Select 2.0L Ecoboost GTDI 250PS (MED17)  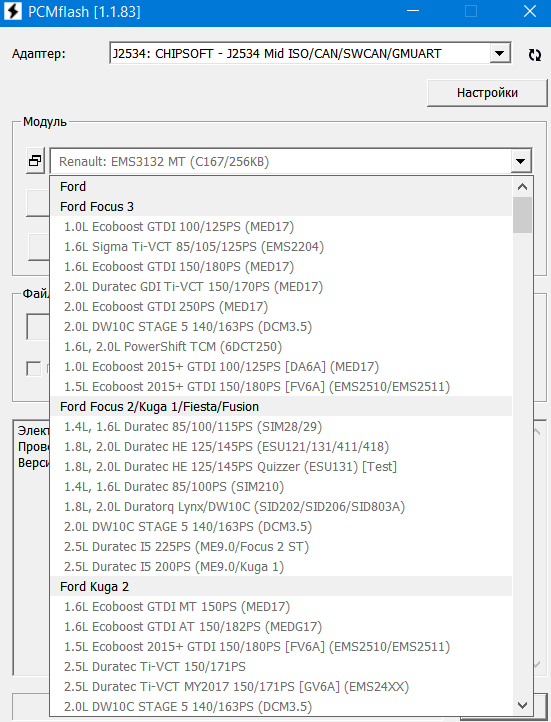(x=281, y=307)
